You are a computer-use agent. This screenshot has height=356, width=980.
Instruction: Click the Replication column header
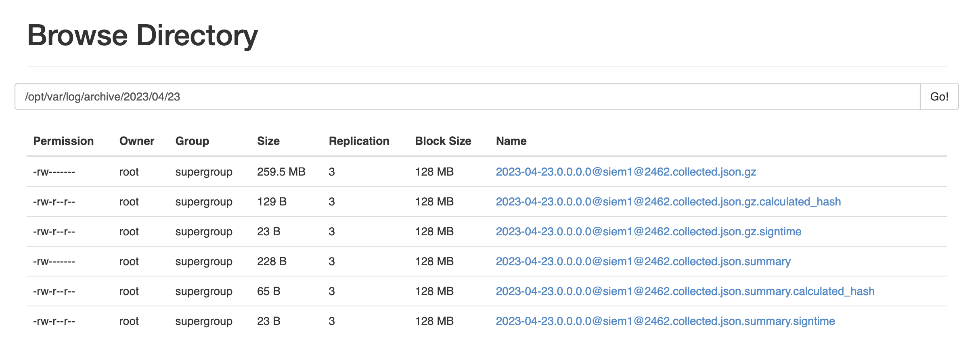(x=359, y=141)
